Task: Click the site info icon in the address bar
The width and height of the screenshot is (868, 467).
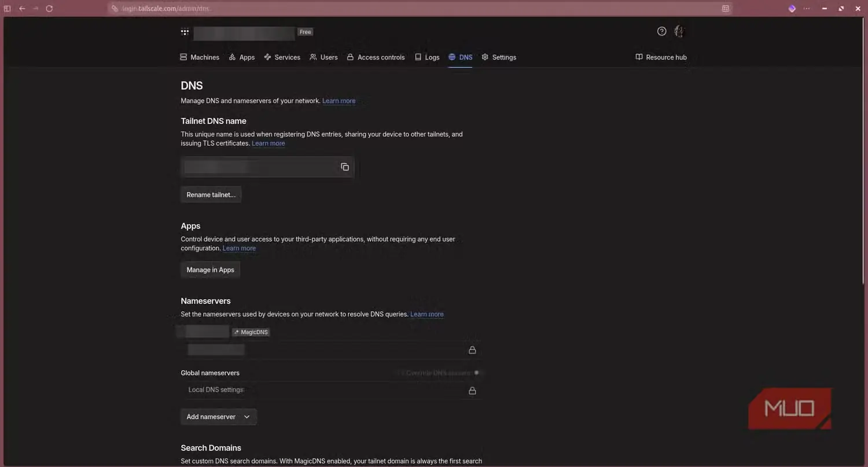Action: coord(115,9)
